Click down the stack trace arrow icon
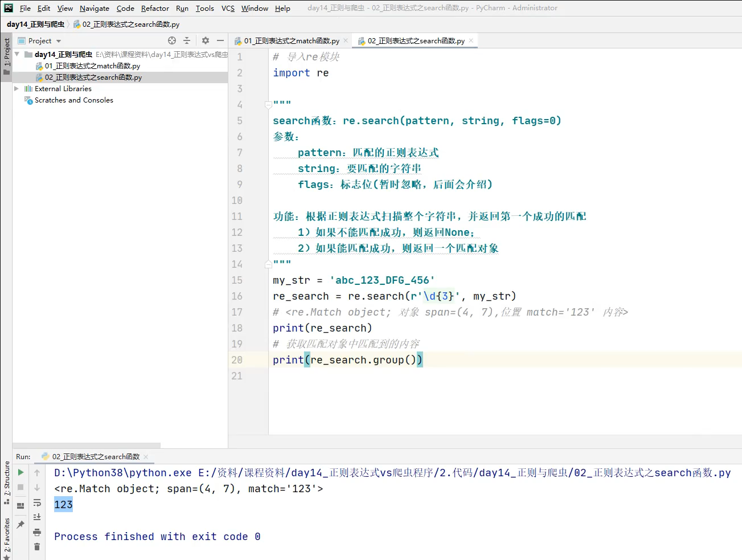This screenshot has width=742, height=560. pos(37,487)
